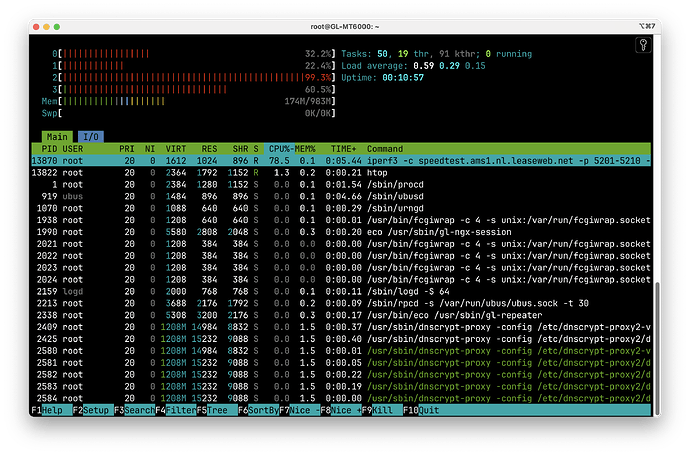Click F1 Help in function bar
The image size is (690, 454).
52,410
